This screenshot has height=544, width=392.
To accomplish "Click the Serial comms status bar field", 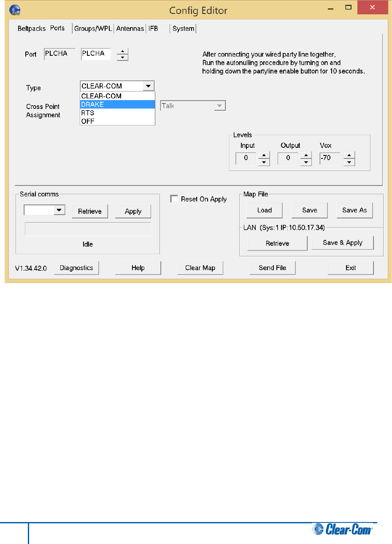I will [x=88, y=229].
